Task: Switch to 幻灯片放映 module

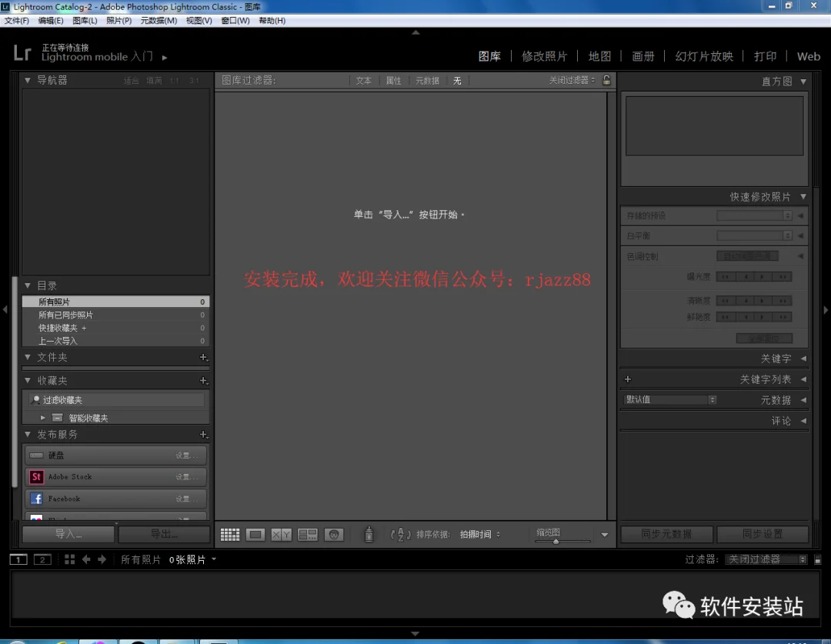Action: click(x=704, y=56)
